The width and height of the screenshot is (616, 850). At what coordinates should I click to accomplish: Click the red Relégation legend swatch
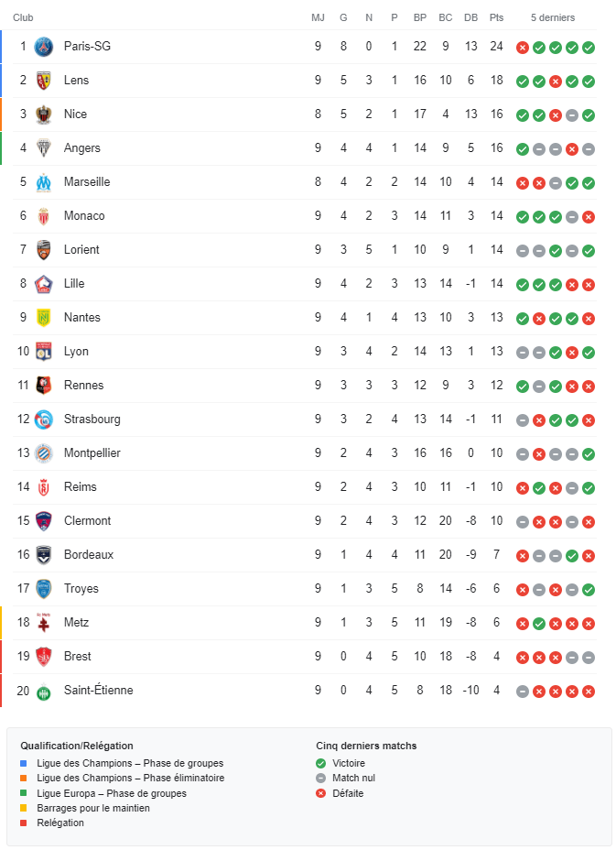(x=24, y=823)
